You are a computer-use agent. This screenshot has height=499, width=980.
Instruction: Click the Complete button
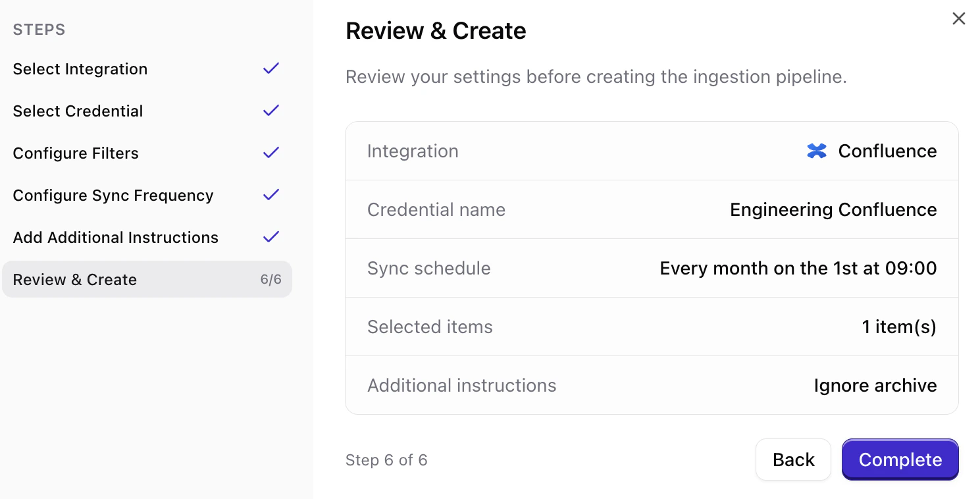[900, 459]
